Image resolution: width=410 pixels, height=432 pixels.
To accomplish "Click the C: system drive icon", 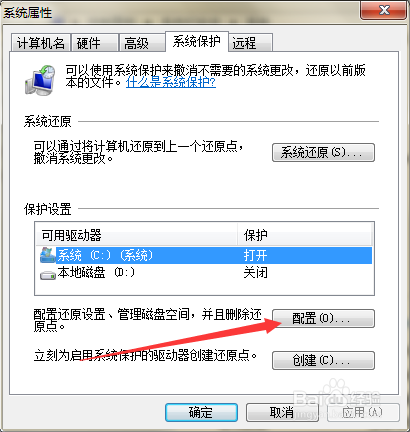I will tap(48, 255).
